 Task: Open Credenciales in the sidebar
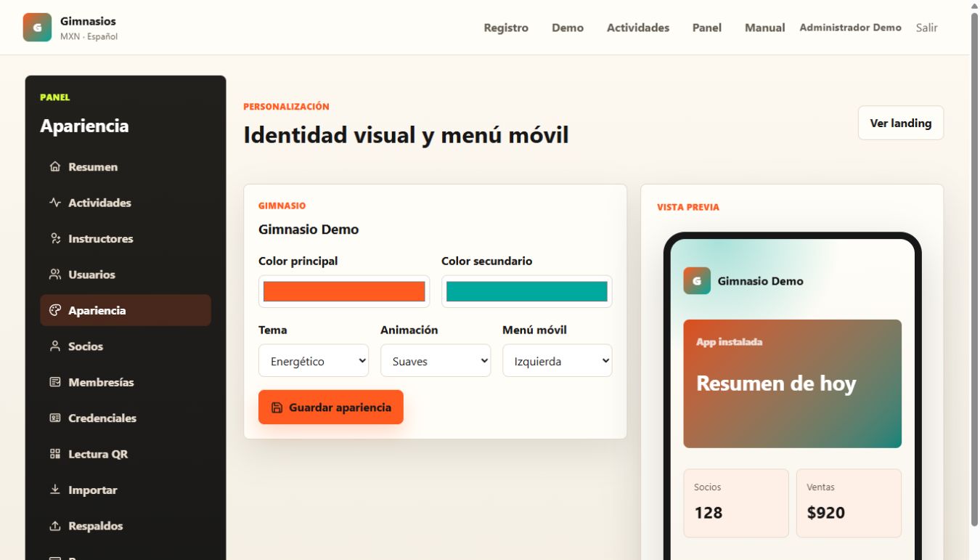pyautogui.click(x=126, y=418)
